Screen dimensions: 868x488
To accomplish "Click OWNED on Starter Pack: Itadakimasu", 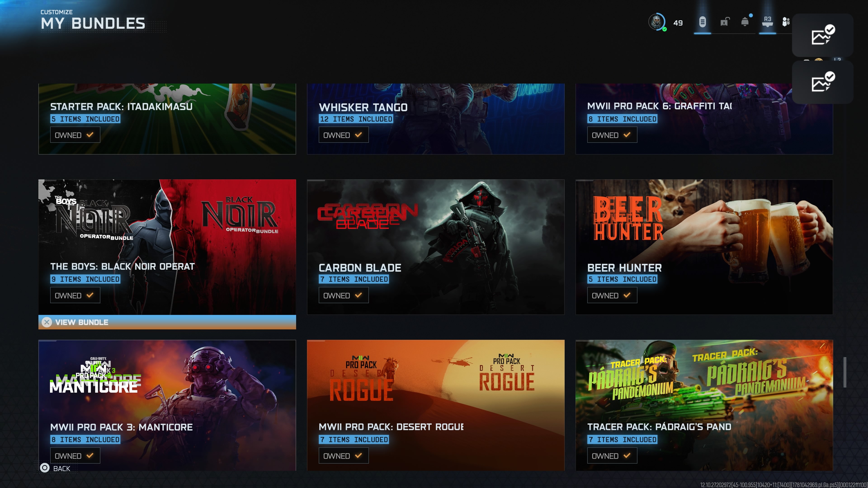I will click(75, 135).
